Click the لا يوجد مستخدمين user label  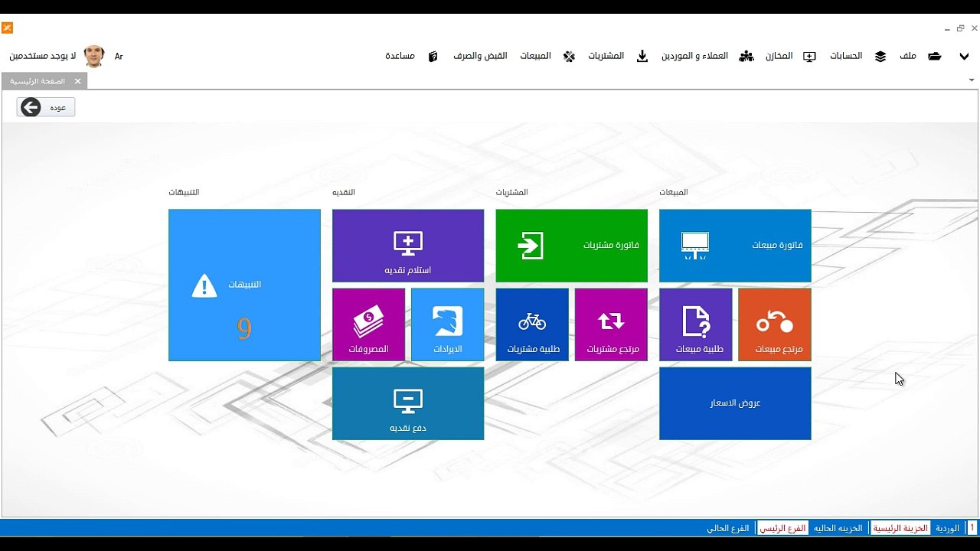(42, 57)
